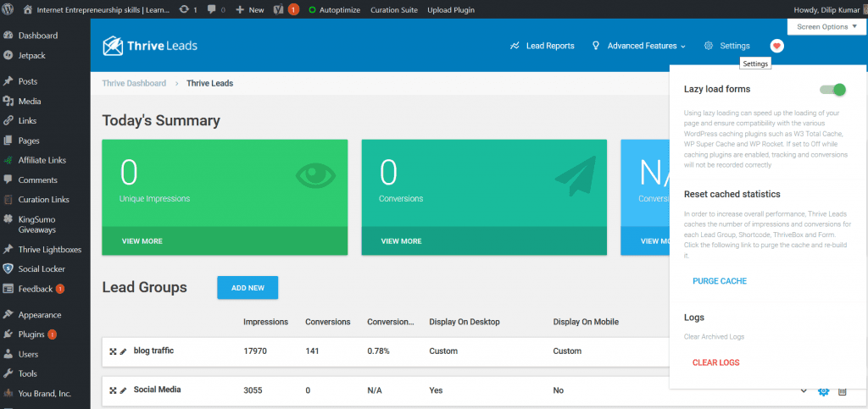Open the Advanced Features dropdown menu

pyautogui.click(x=638, y=46)
